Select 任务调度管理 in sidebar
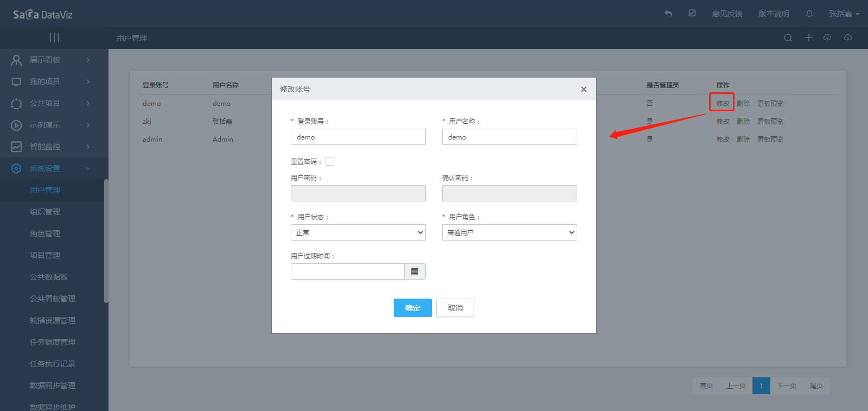868x411 pixels. click(x=53, y=342)
